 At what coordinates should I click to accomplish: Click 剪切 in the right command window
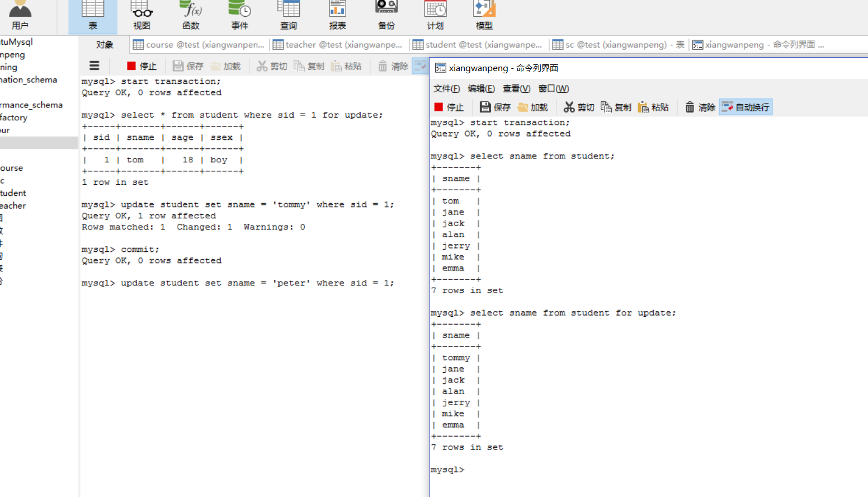click(579, 107)
